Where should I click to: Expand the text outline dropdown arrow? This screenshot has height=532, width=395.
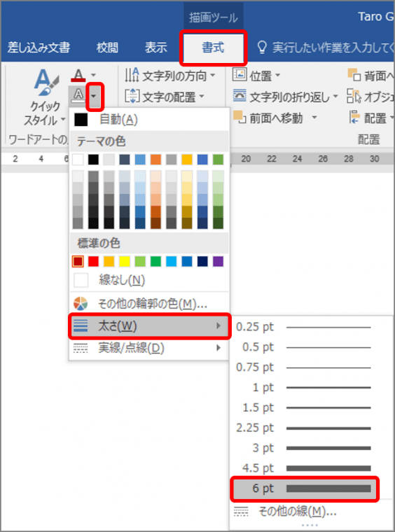pos(95,97)
